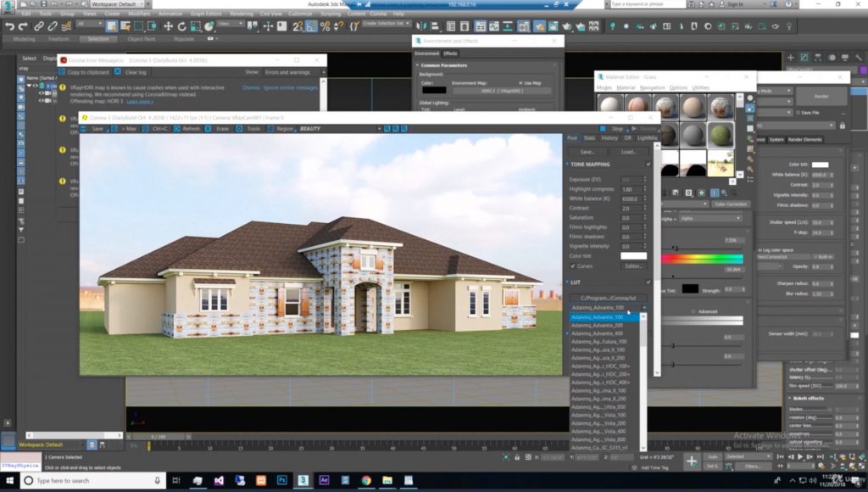Open the Modifiers menu

pyautogui.click(x=138, y=14)
